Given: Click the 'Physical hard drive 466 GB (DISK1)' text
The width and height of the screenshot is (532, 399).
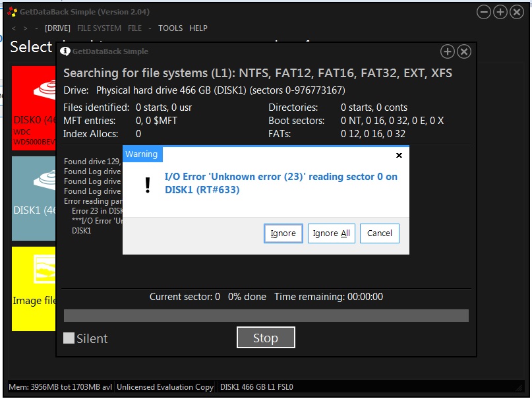Looking at the screenshot, I should coord(171,90).
